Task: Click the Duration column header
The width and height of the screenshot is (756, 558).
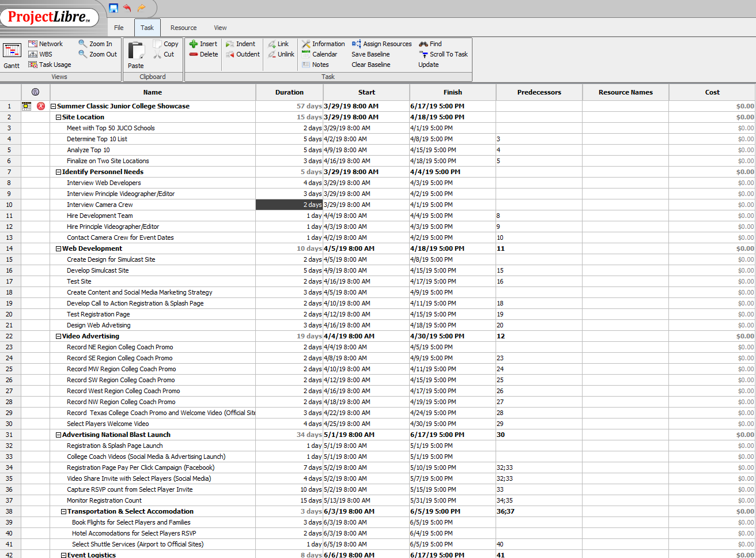Action: tap(289, 92)
